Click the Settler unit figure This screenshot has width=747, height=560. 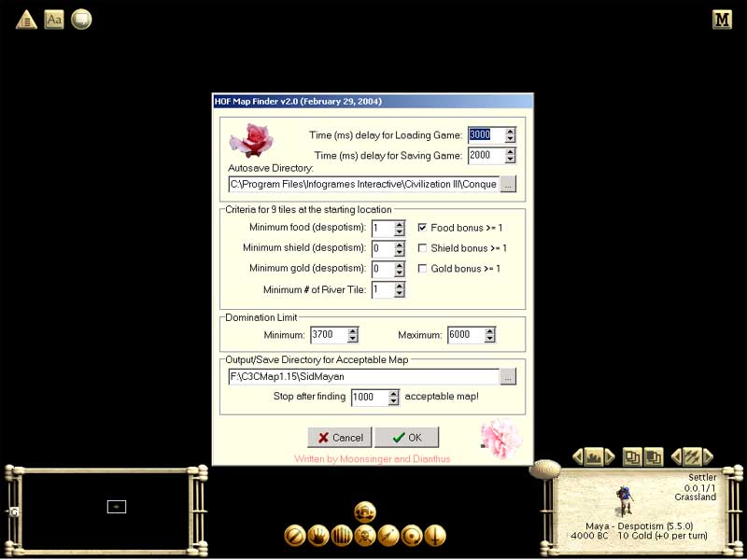624,500
